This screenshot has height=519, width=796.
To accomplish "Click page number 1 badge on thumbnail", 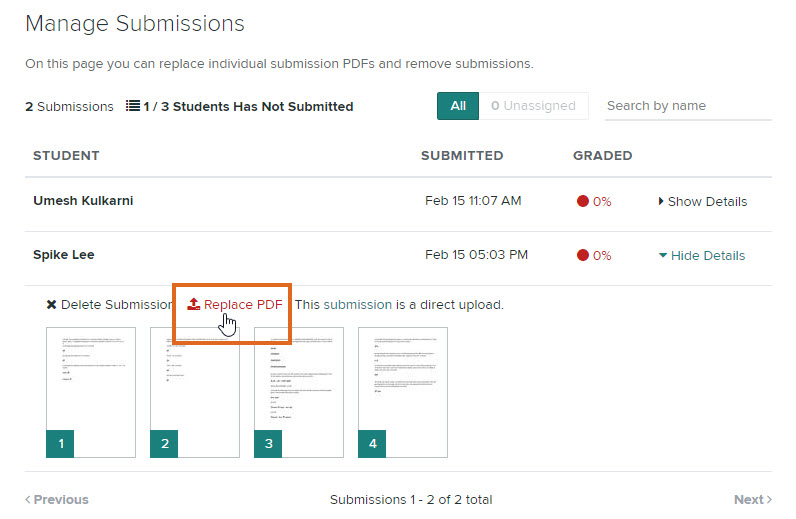I will pyautogui.click(x=60, y=443).
